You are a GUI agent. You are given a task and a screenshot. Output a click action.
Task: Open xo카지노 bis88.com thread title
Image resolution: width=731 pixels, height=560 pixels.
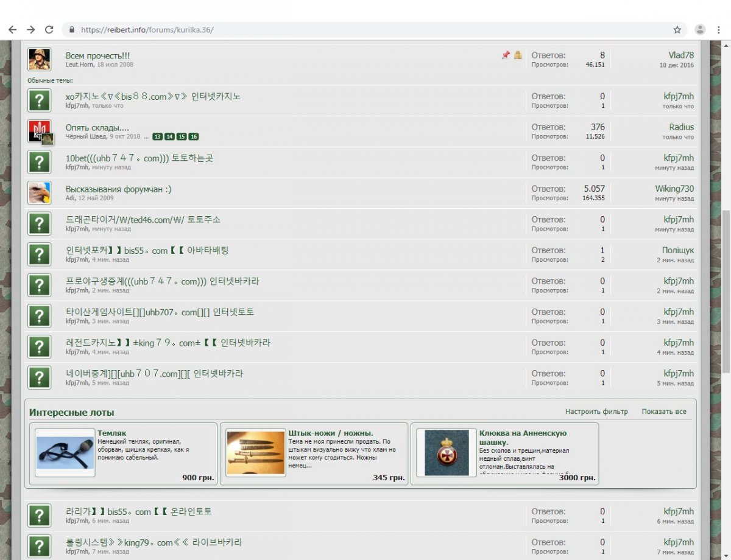(153, 96)
